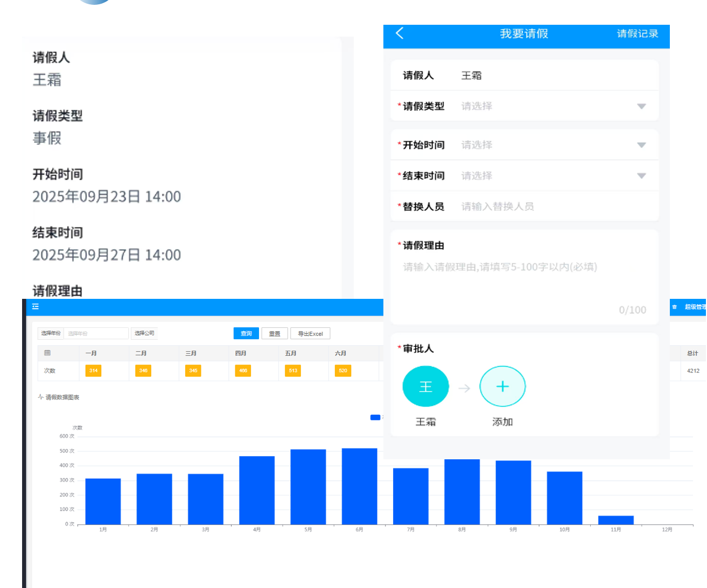The height and width of the screenshot is (588, 707).
Task: Click the 513 badge under 五月
Action: 293,370
